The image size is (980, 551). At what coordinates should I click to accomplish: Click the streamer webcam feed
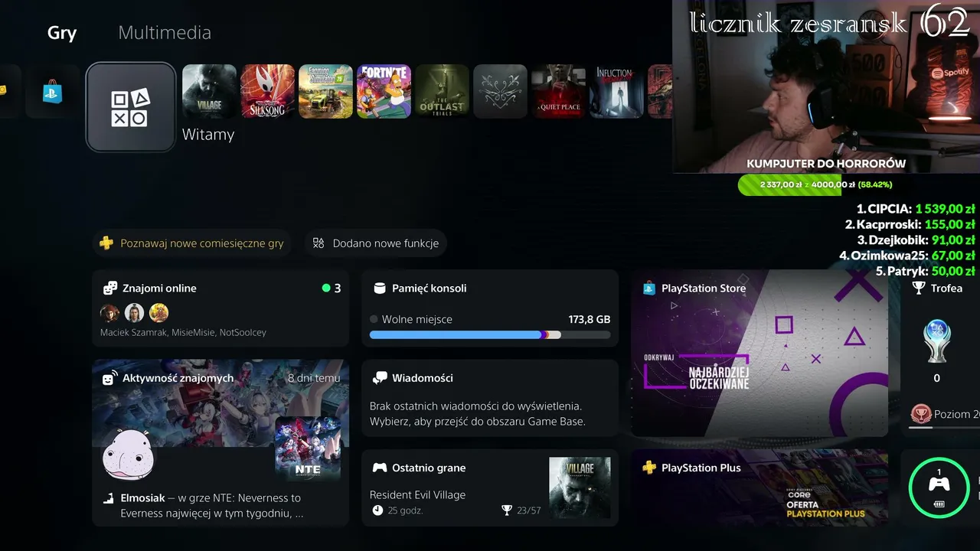click(826, 86)
